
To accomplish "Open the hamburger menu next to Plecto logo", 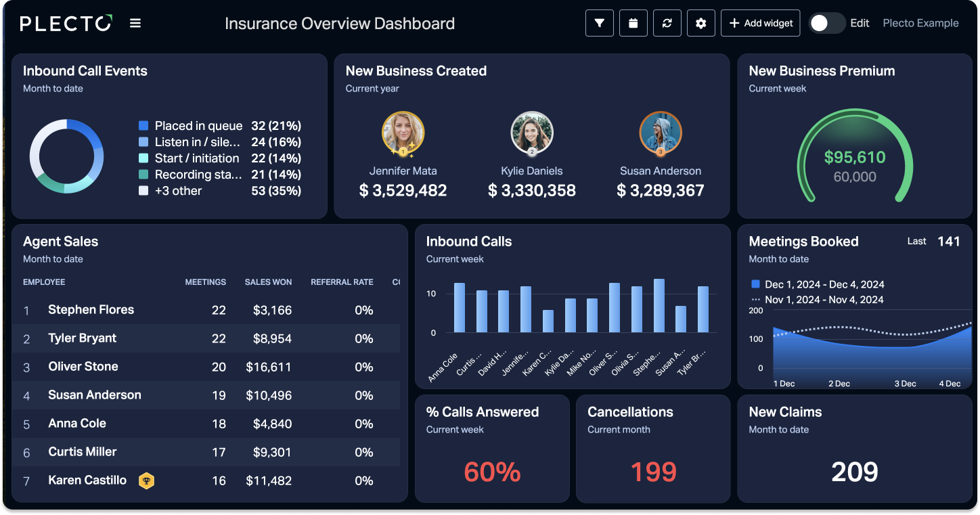I will click(135, 23).
